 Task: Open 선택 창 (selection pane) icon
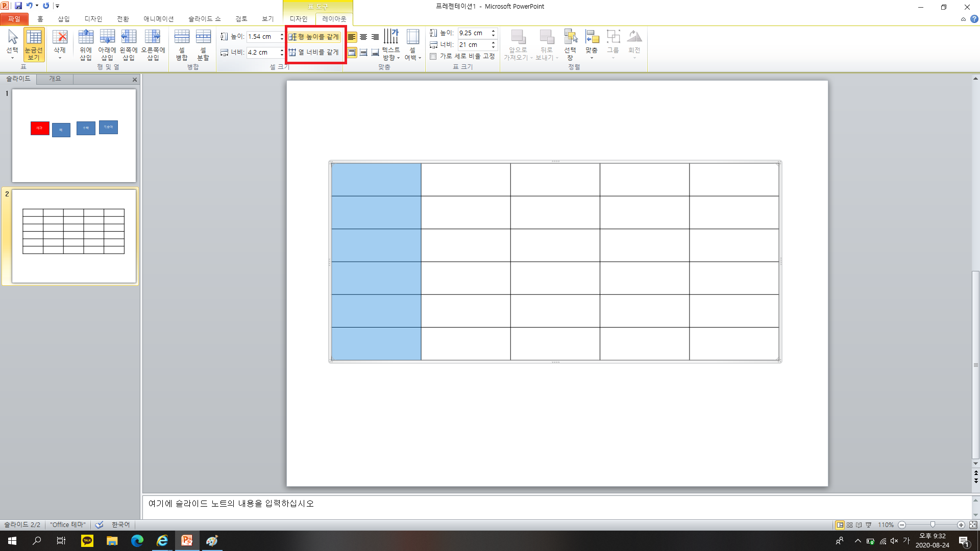(x=570, y=44)
